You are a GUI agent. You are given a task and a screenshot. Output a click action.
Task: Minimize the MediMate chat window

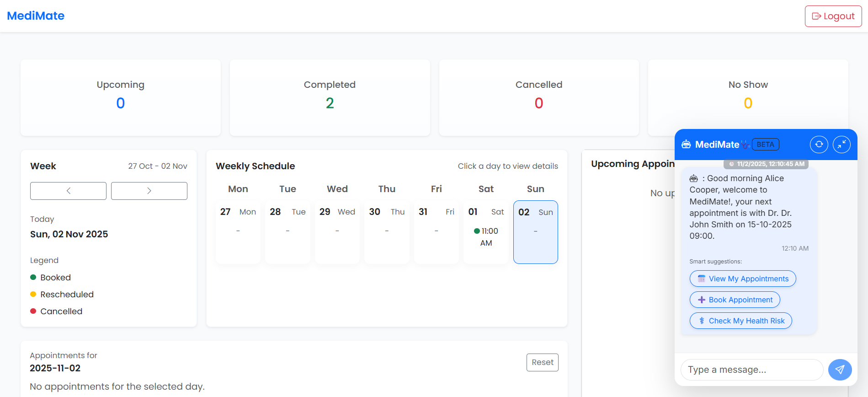point(841,145)
